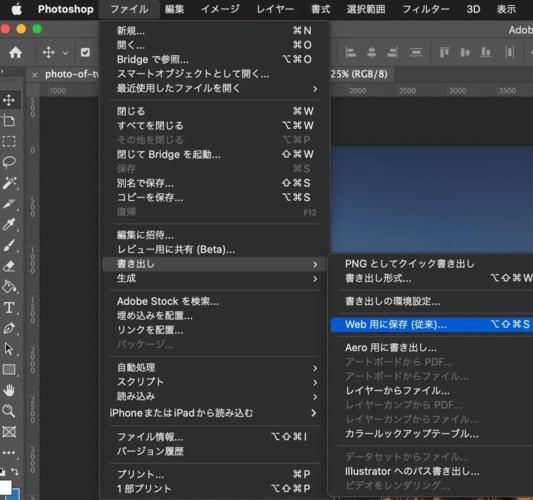Image resolution: width=533 pixels, height=500 pixels.
Task: Select the Pen tool
Action: click(x=9, y=328)
